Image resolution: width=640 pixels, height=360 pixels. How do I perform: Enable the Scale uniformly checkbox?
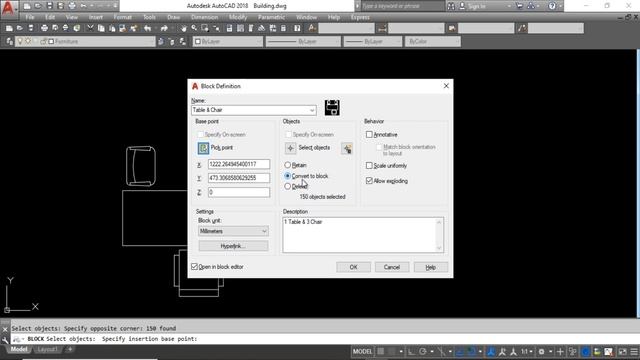point(369,165)
